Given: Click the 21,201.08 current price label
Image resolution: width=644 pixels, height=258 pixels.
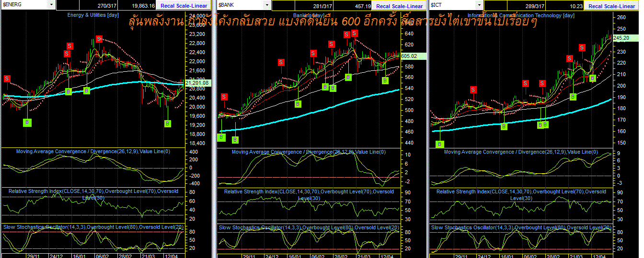Looking at the screenshot, I should click(198, 83).
